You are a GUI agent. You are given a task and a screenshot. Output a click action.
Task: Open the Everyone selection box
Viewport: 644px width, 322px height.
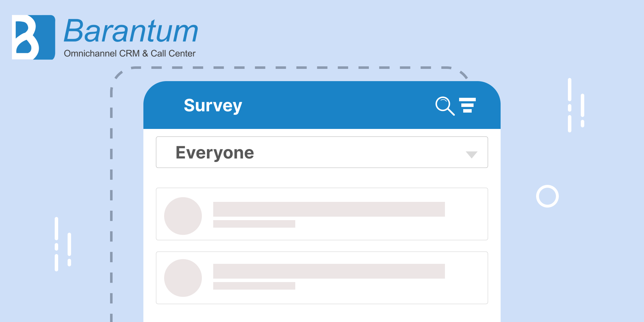[x=322, y=152]
